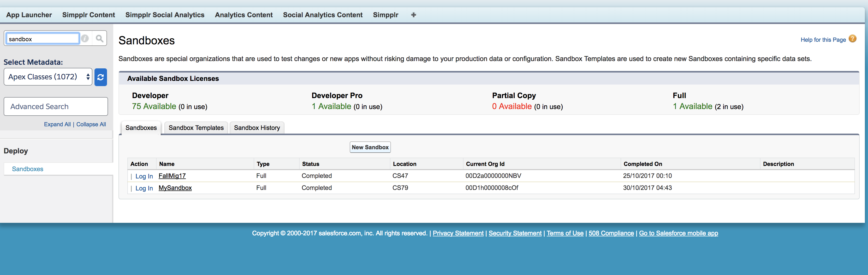Click the Deploy section heading
Viewport: 868px width, 275px height.
(x=16, y=151)
